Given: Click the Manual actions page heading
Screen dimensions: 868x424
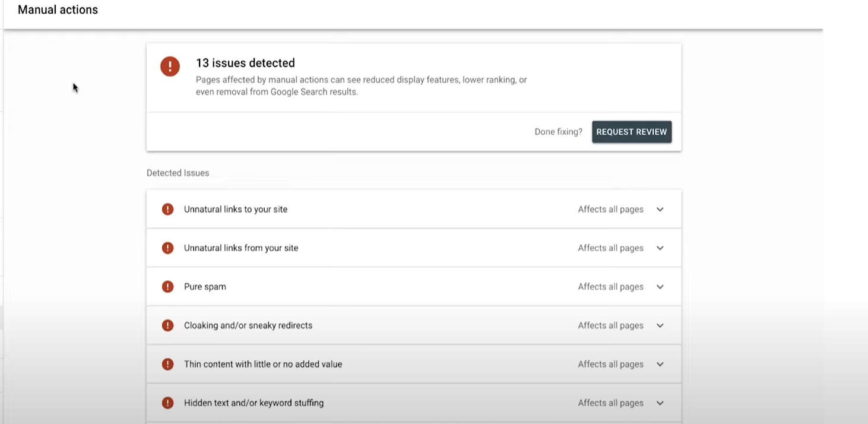Looking at the screenshot, I should (58, 10).
